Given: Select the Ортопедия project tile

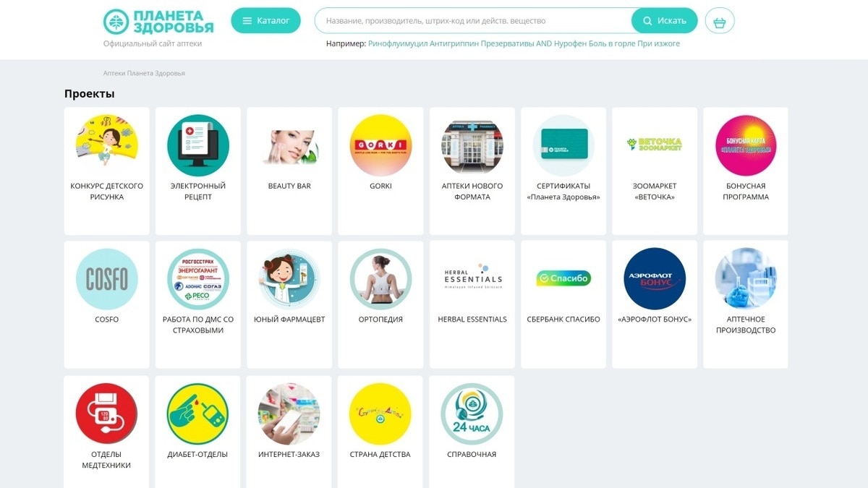Looking at the screenshot, I should coord(380,304).
